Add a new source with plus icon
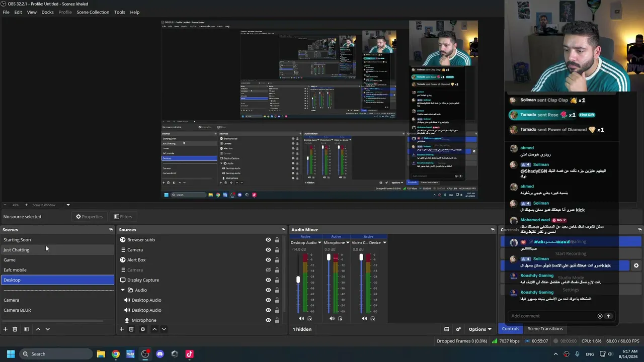Screen dimensions: 644x362 [121, 329]
